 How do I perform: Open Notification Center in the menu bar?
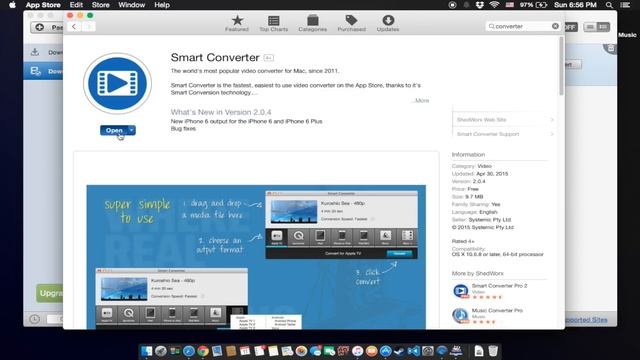[625, 5]
